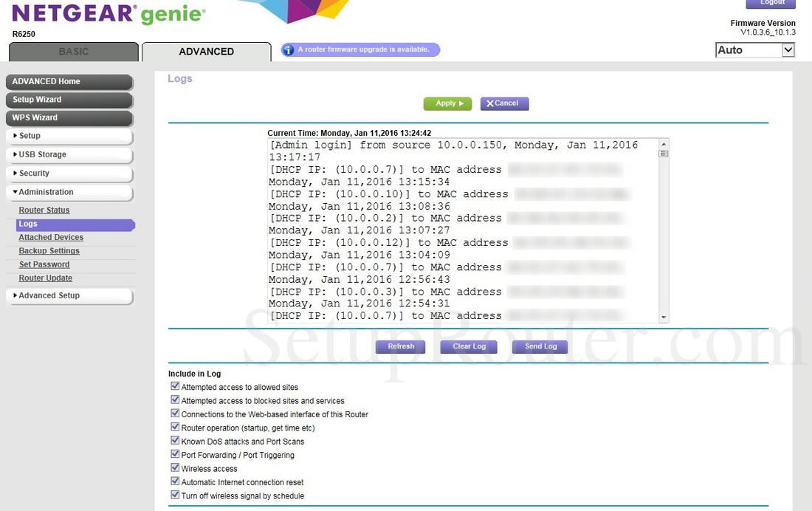The image size is (812, 511).
Task: Expand the Advanced Setup section
Action: tap(69, 295)
